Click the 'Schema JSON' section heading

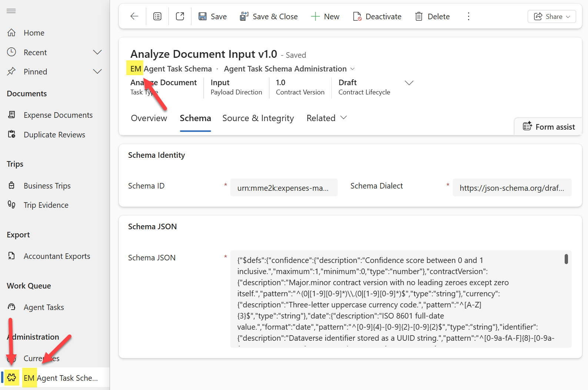coord(152,227)
